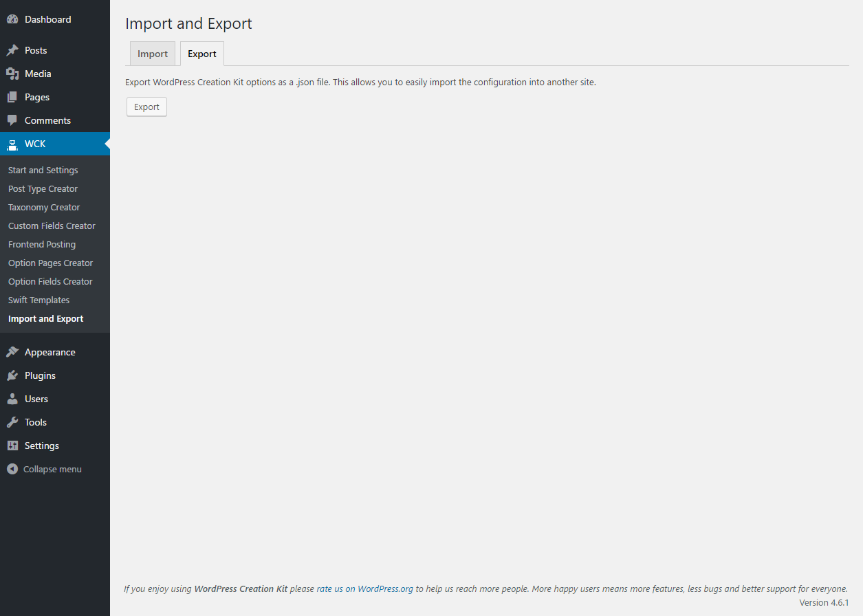Click the Appearance paintbrush icon
This screenshot has height=616, width=863.
point(12,352)
